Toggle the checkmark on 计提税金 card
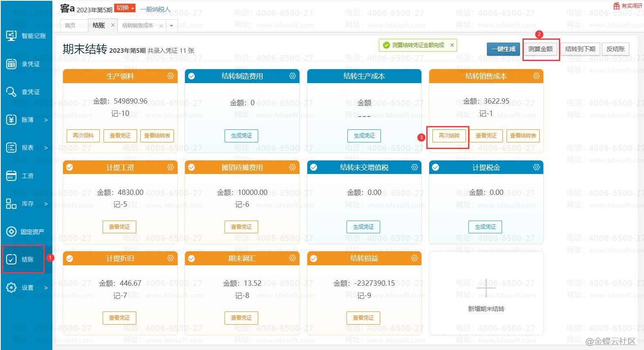This screenshot has height=350, width=644. click(436, 167)
